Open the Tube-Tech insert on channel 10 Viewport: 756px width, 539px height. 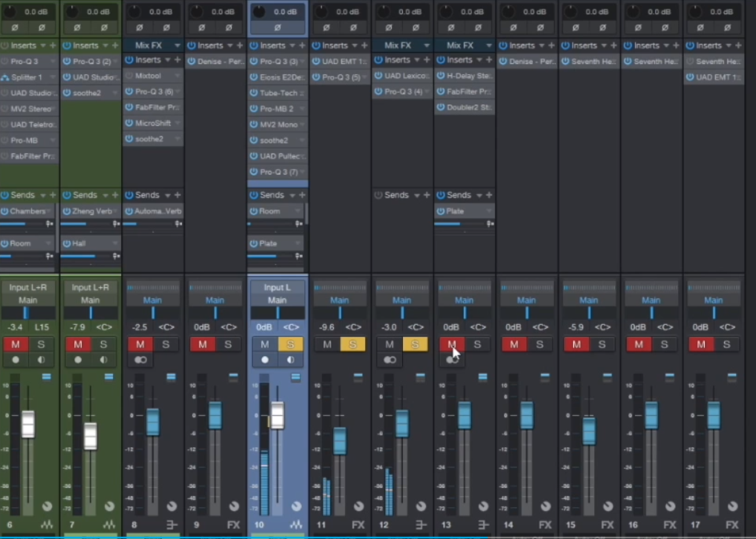pyautogui.click(x=279, y=93)
